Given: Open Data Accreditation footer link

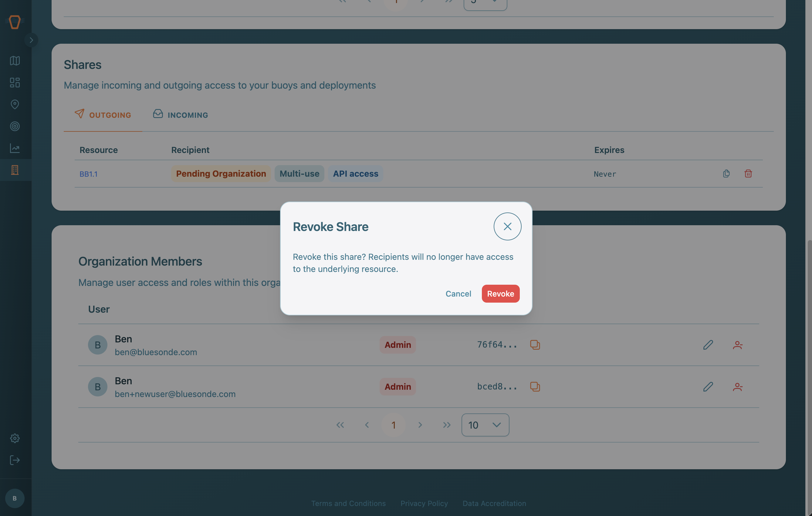Looking at the screenshot, I should 494,503.
